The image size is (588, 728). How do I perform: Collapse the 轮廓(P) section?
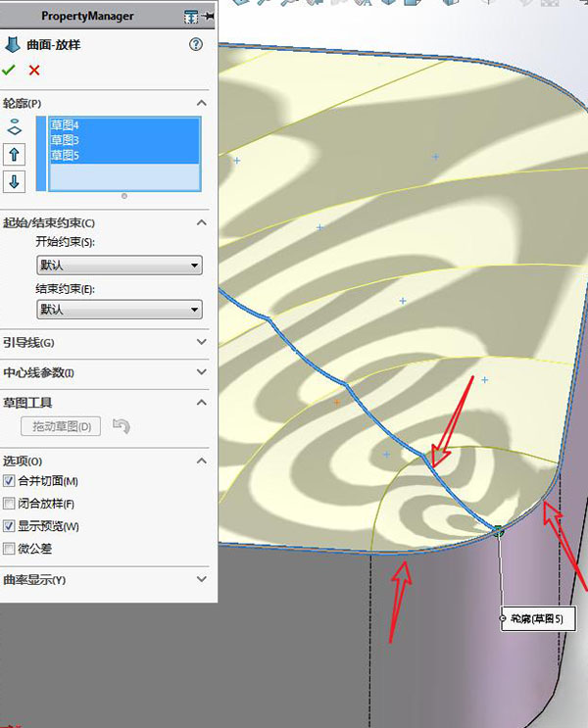coord(202,103)
